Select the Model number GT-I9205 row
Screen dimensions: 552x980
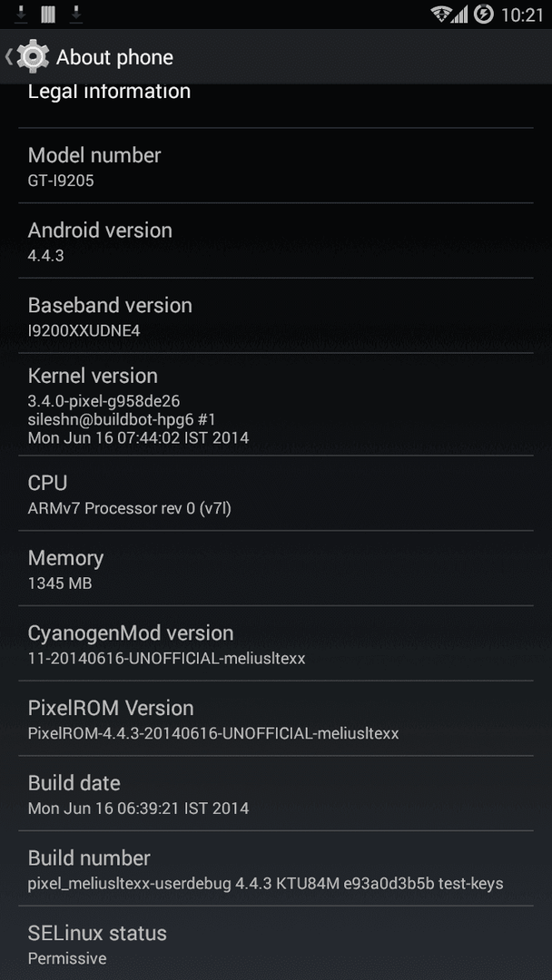(276, 166)
